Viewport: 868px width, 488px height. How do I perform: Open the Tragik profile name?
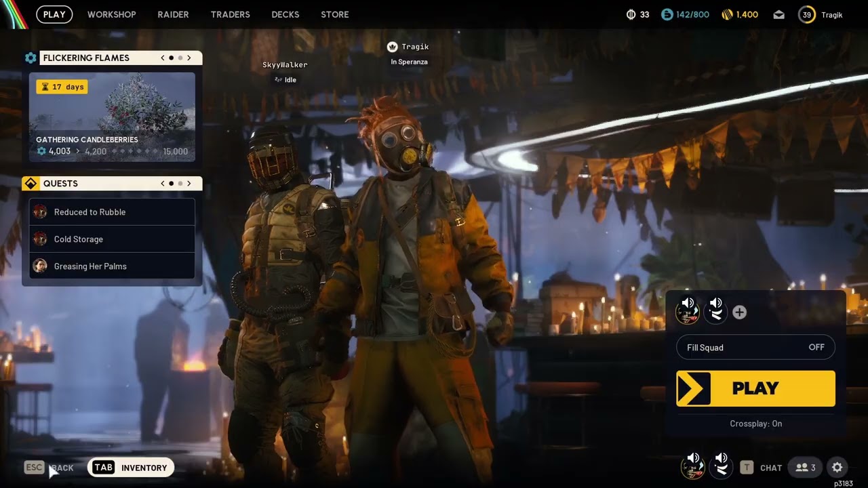pos(832,15)
